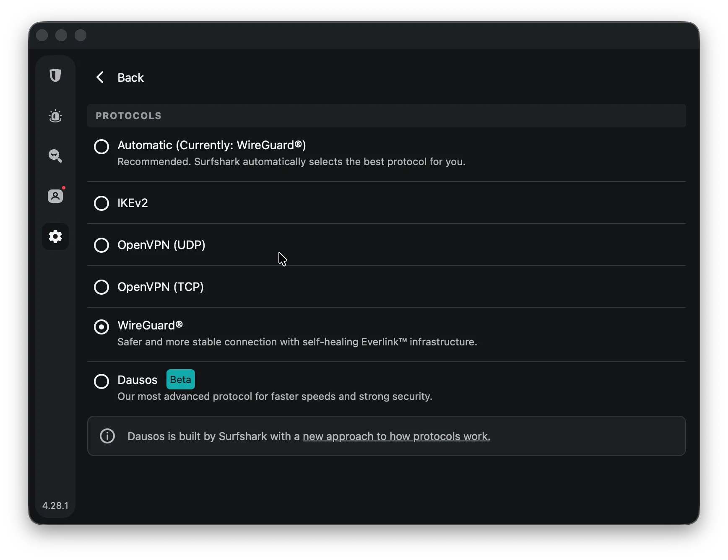Click the info icon in the Dausos note
Viewport: 728px width, 560px height.
107,436
